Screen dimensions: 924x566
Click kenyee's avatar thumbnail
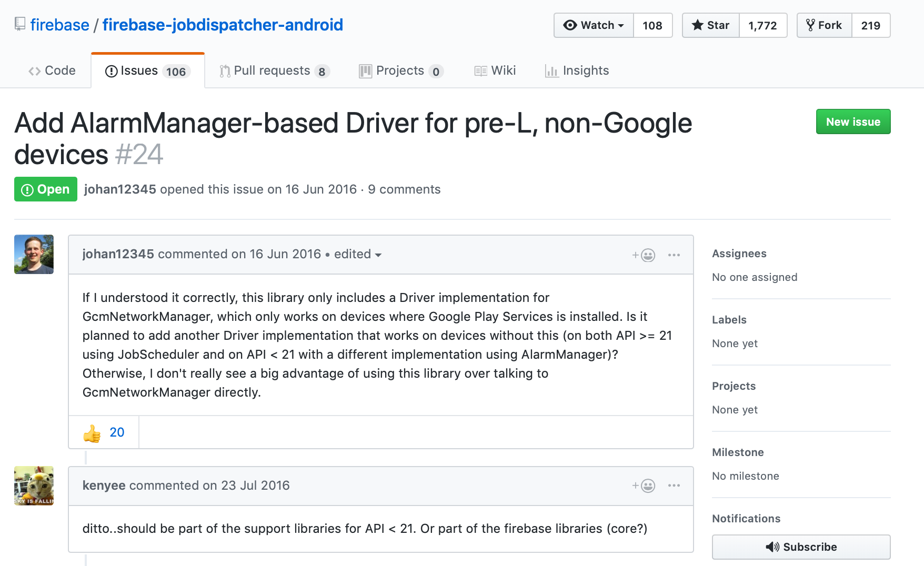34,486
